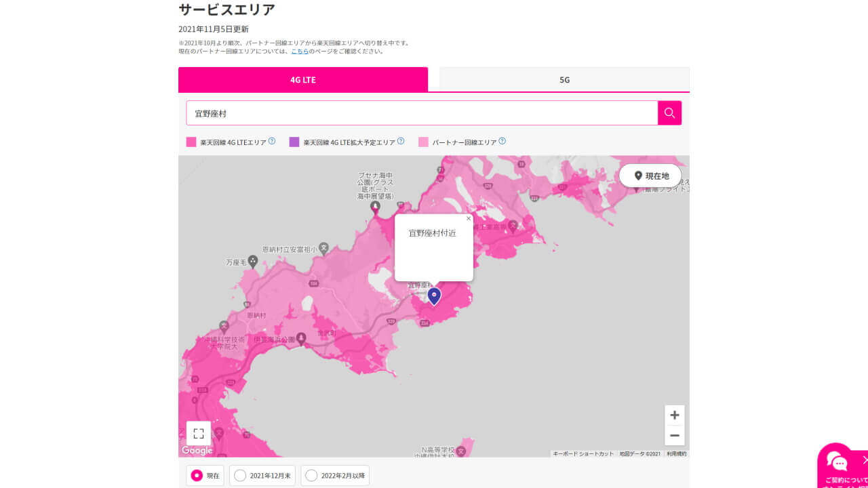The width and height of the screenshot is (868, 488).
Task: Switch to the 5G tab
Action: coord(564,79)
